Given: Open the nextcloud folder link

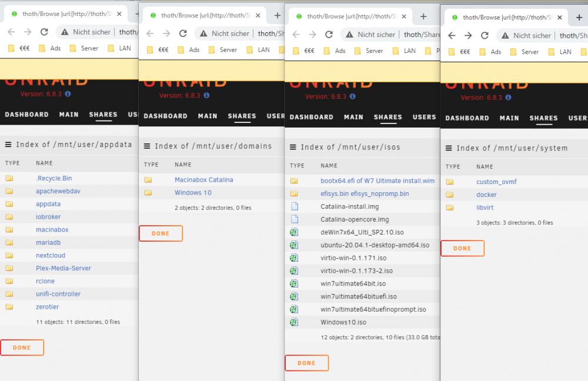Looking at the screenshot, I should (x=51, y=255).
